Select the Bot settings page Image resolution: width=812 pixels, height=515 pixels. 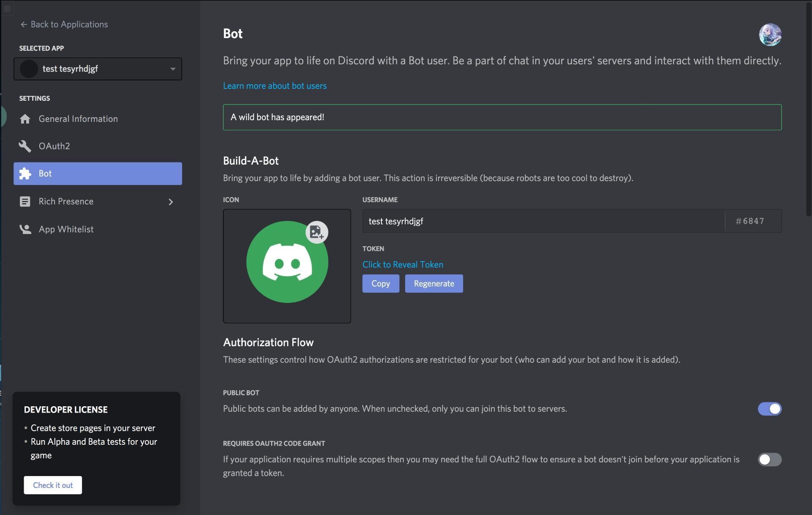tap(98, 174)
